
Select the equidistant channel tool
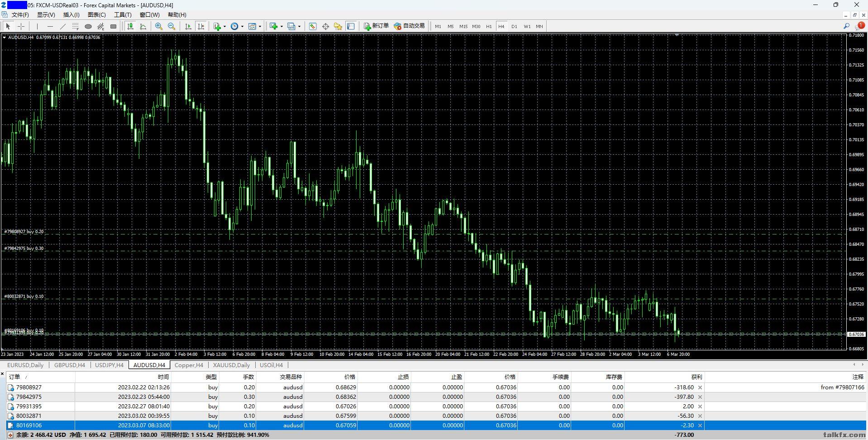coord(100,26)
